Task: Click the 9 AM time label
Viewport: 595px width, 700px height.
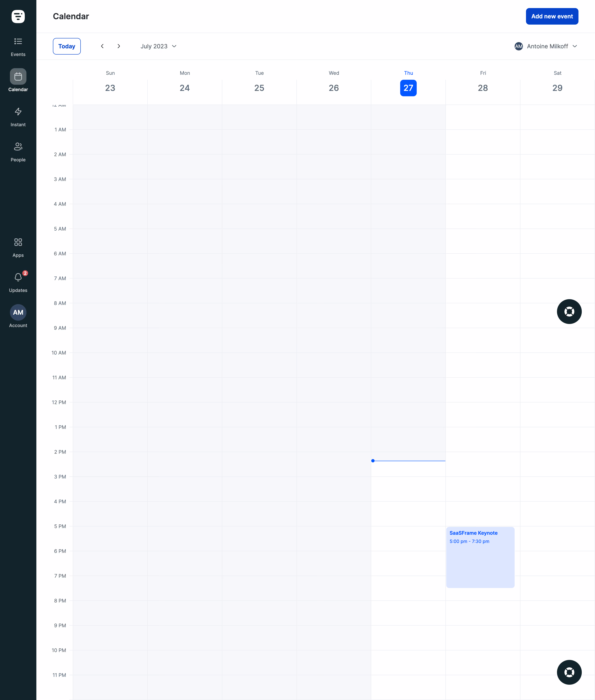Action: tap(60, 328)
